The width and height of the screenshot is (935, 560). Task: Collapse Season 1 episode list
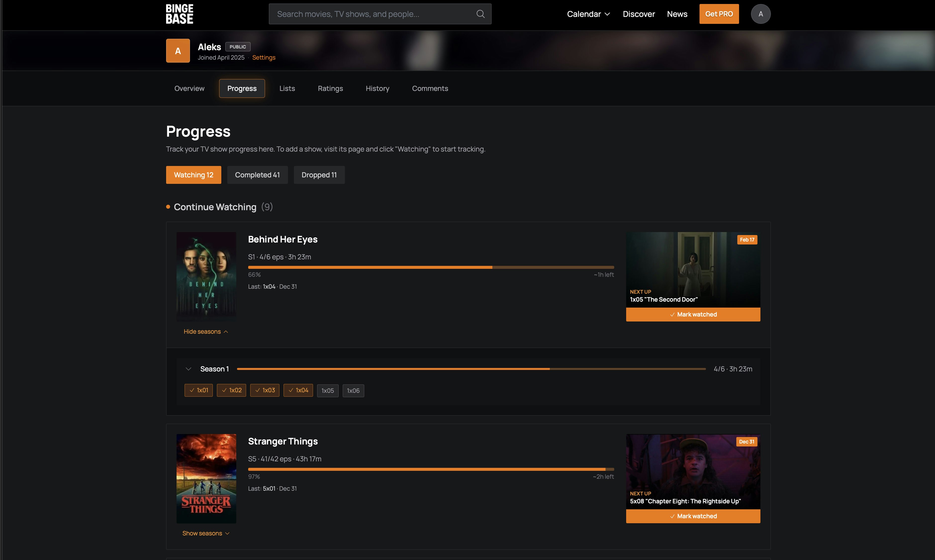pyautogui.click(x=188, y=369)
